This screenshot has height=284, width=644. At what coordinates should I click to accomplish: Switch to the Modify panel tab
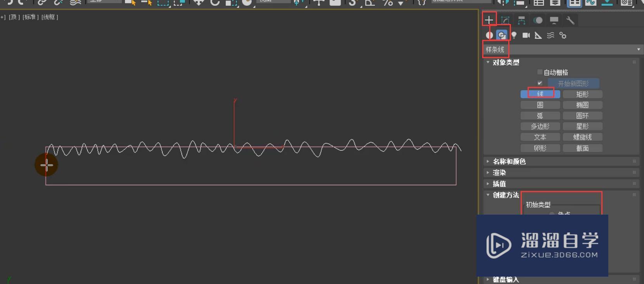(505, 20)
